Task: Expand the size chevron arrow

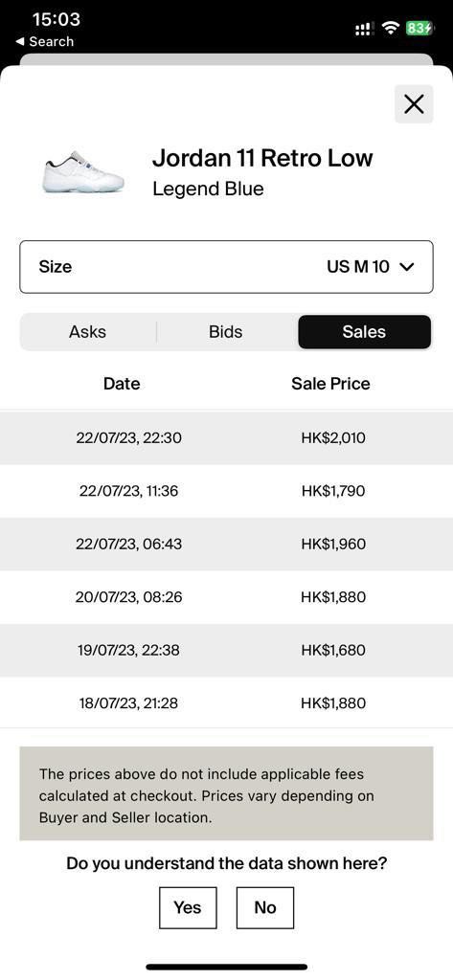Action: pyautogui.click(x=406, y=267)
